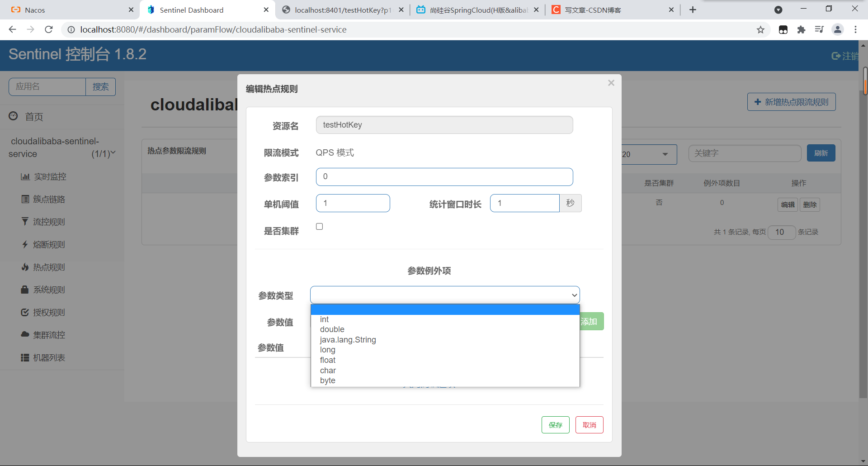Screen dimensions: 868x466
Task: Switch to the 尚硅谷SpringCloud tab
Action: tap(478, 10)
